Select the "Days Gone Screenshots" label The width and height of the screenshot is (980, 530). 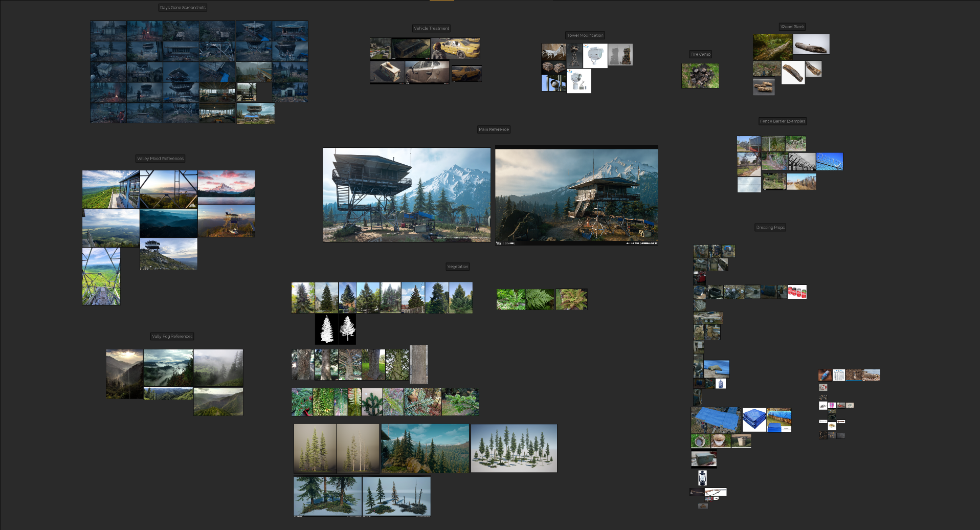(183, 8)
